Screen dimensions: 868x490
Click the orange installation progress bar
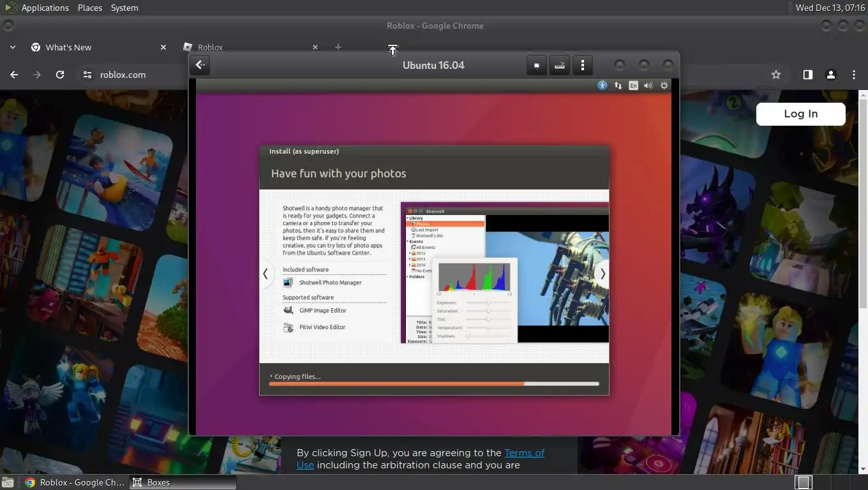coord(434,384)
